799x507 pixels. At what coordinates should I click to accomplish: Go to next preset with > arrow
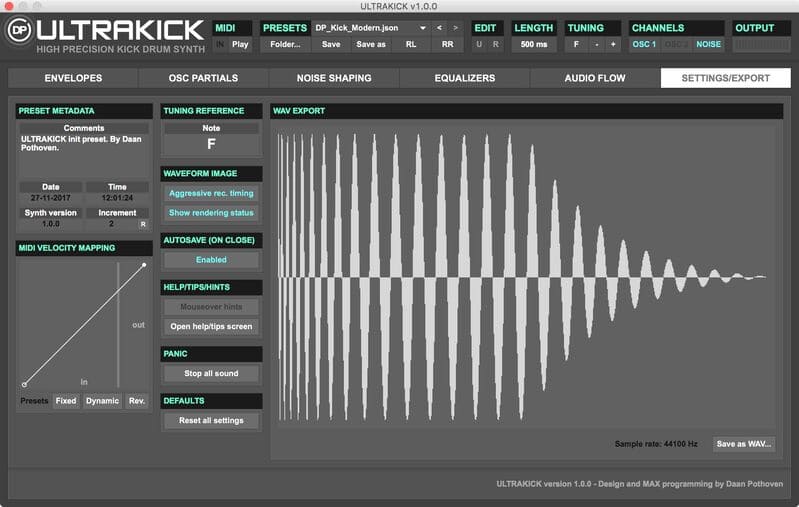[x=456, y=28]
